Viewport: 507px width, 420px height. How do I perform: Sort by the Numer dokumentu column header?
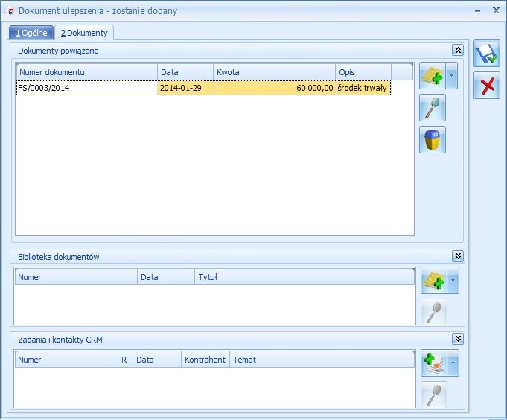(86, 72)
